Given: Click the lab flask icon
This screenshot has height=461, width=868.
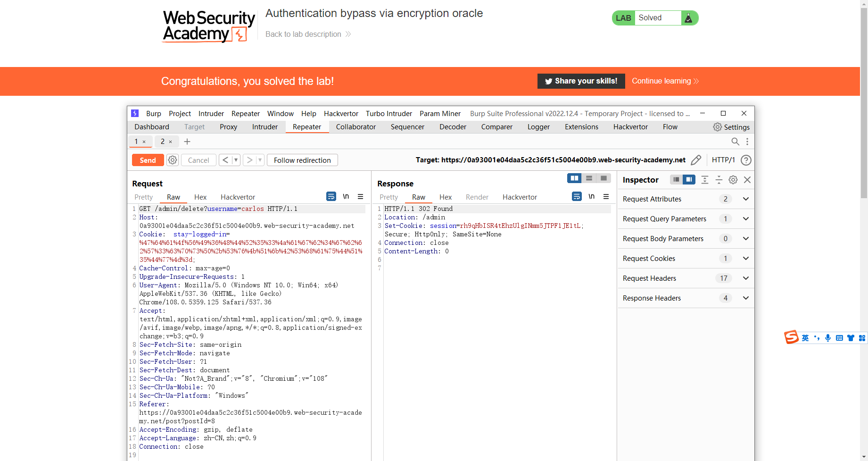Looking at the screenshot, I should click(x=688, y=18).
